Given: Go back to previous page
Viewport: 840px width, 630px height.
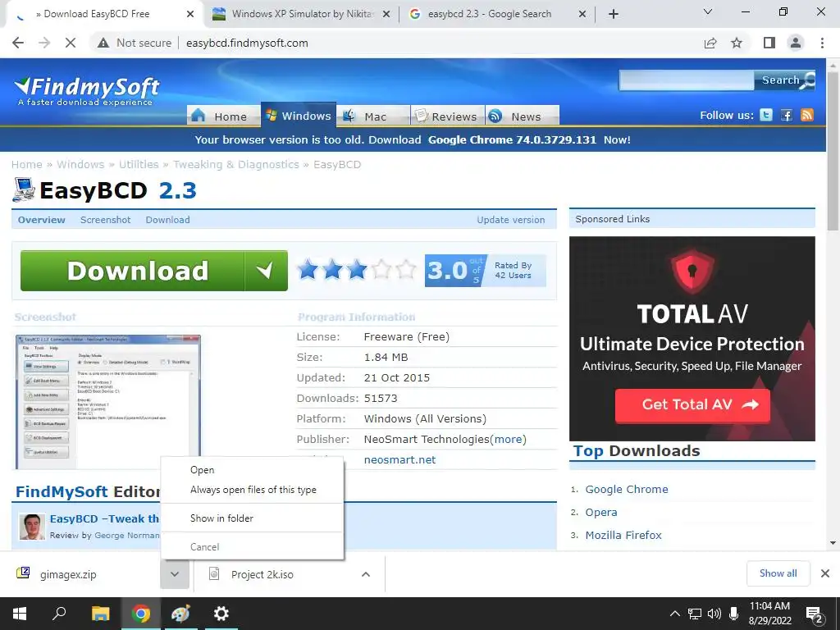Looking at the screenshot, I should (18, 43).
